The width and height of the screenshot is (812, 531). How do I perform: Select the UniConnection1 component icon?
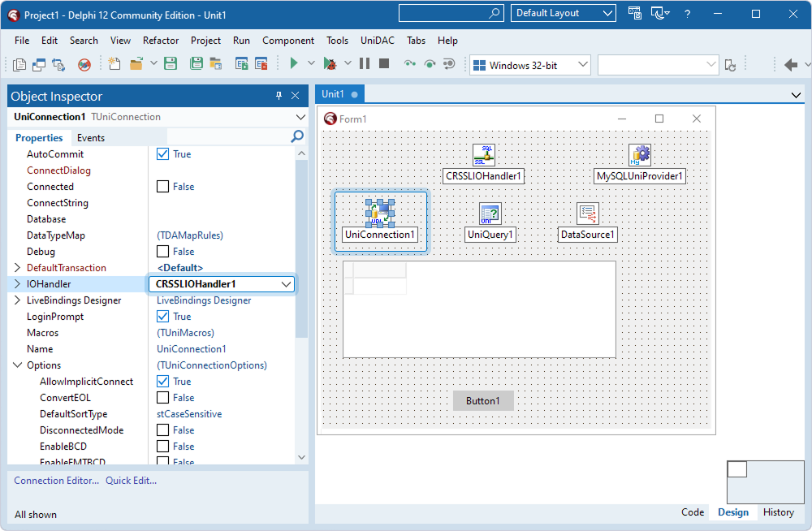click(380, 214)
